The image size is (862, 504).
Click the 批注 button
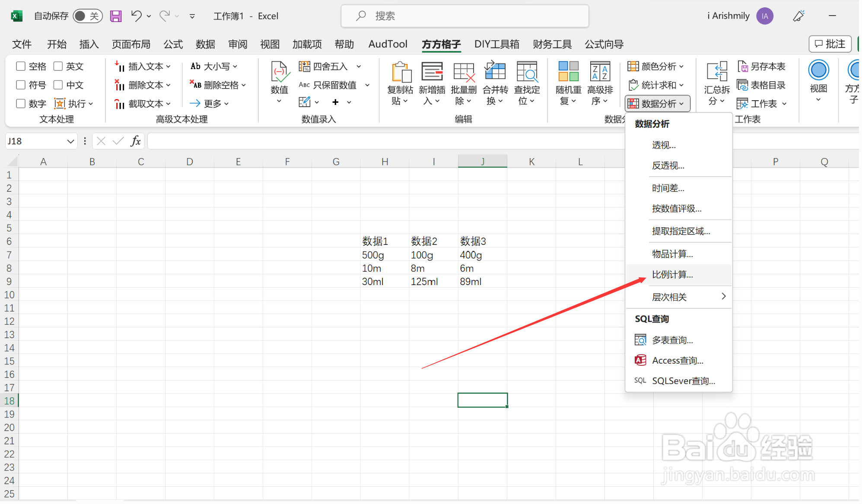830,44
